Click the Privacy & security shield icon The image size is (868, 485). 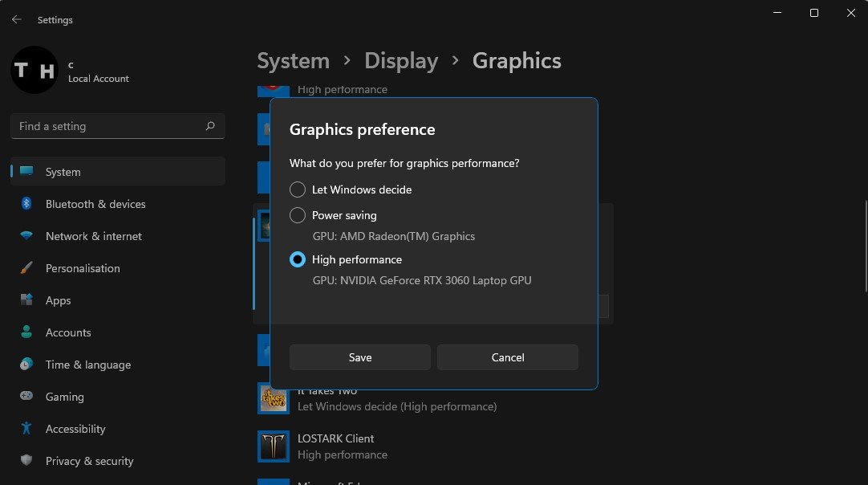(x=26, y=461)
